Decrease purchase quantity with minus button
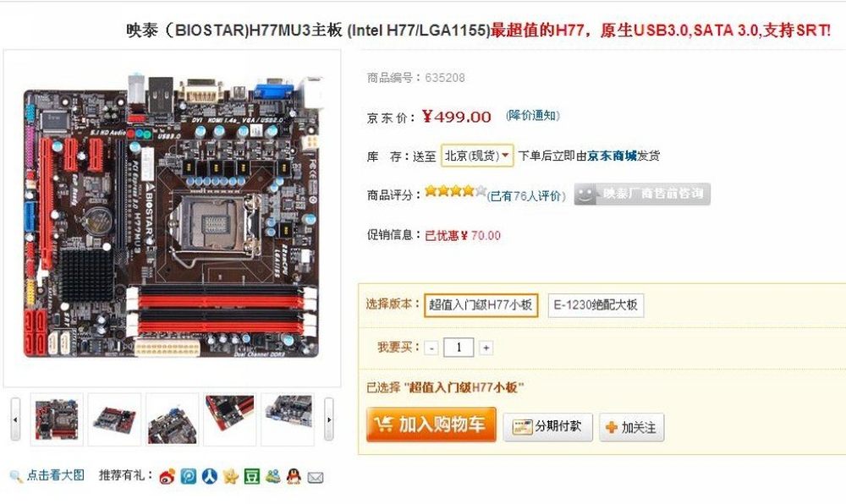The image size is (846, 504). [431, 348]
